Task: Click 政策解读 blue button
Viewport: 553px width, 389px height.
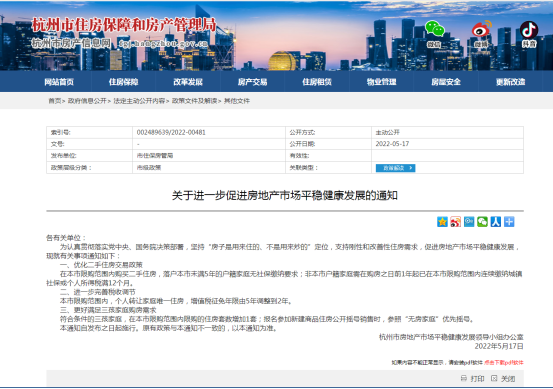Action: coord(395,168)
